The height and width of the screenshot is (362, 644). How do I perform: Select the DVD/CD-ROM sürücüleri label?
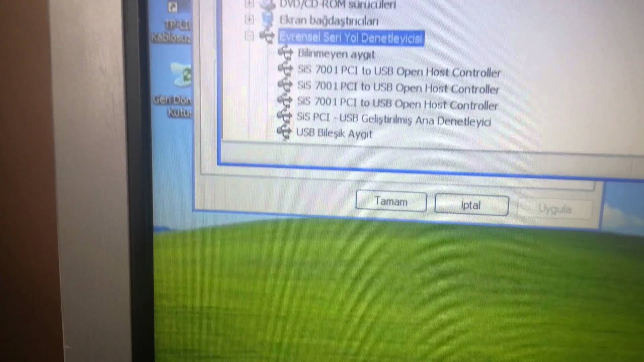click(x=338, y=5)
